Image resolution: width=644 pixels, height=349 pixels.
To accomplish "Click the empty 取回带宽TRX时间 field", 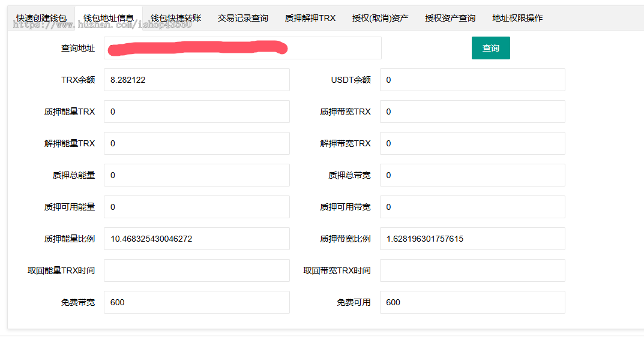I will coord(472,270).
